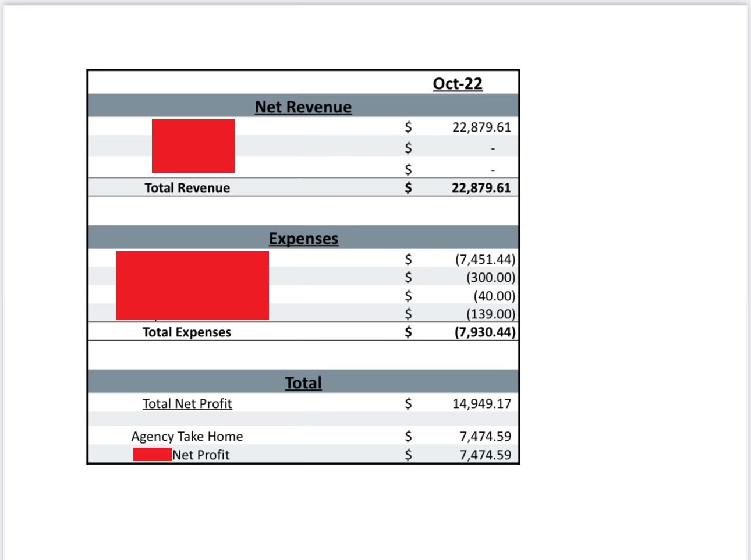Image resolution: width=751 pixels, height=560 pixels.
Task: Select the Total section heading
Action: pos(303,383)
